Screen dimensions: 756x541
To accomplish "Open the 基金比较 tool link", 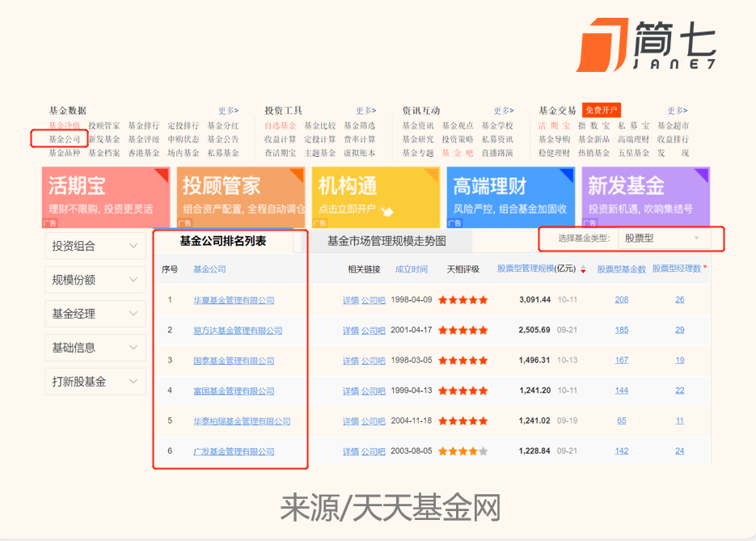I will (319, 125).
